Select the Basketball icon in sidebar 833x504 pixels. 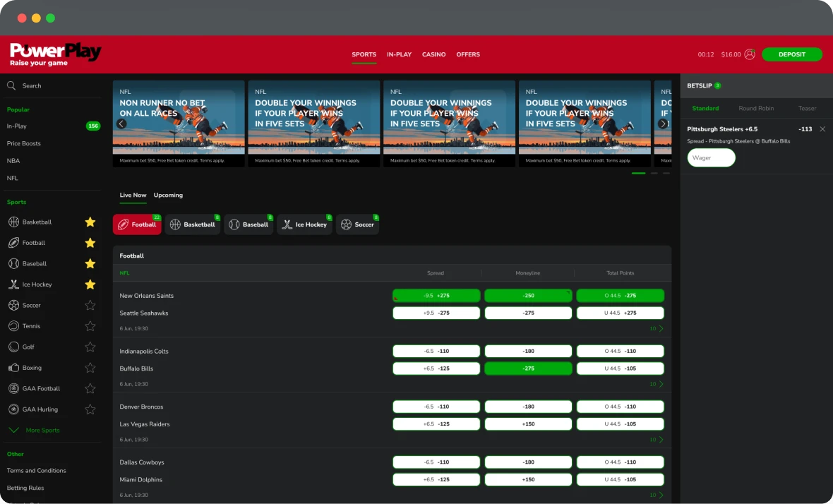(14, 222)
